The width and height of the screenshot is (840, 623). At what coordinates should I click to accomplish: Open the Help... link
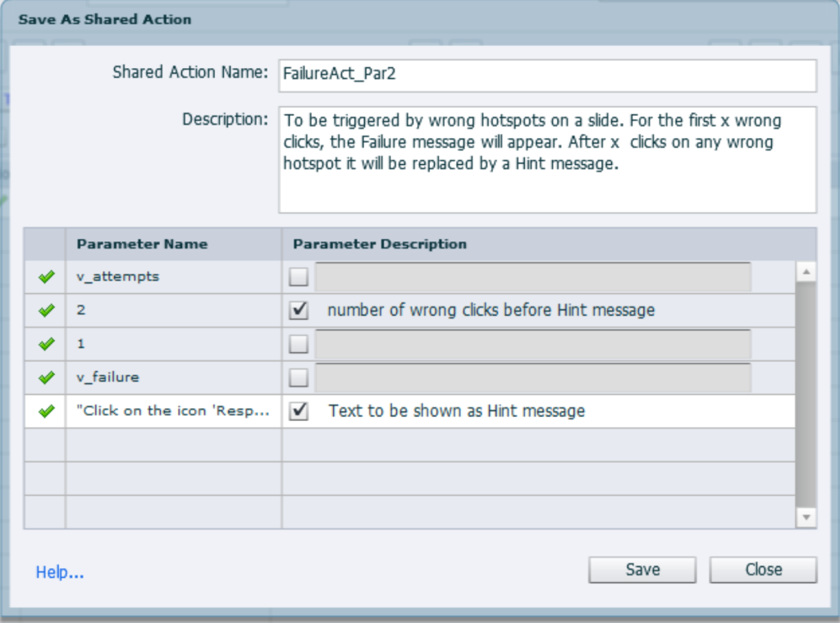coord(60,572)
